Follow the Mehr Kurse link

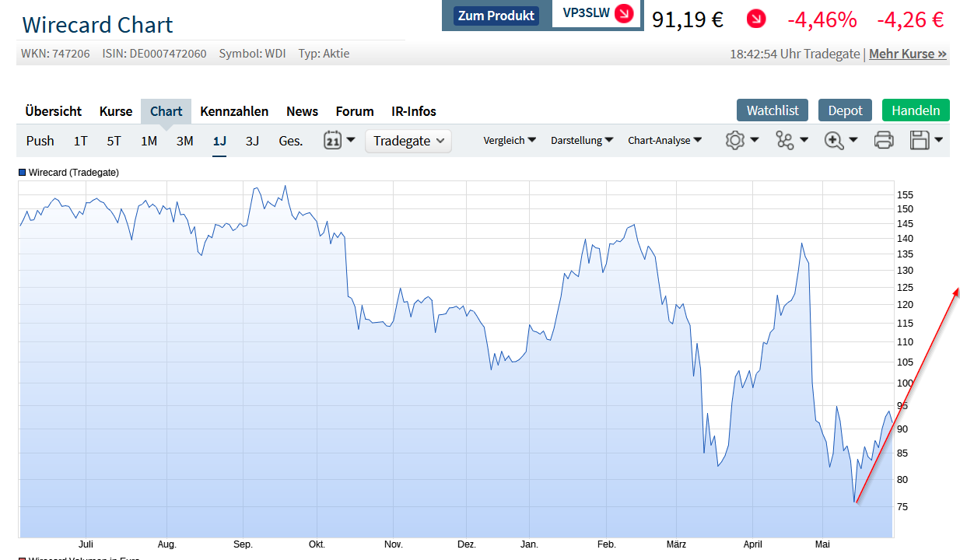pos(907,54)
